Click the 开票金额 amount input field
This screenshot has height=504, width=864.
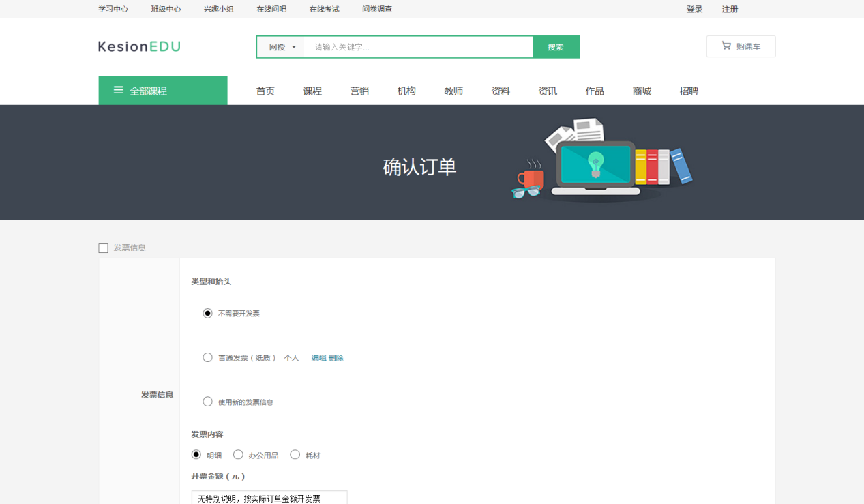269,497
